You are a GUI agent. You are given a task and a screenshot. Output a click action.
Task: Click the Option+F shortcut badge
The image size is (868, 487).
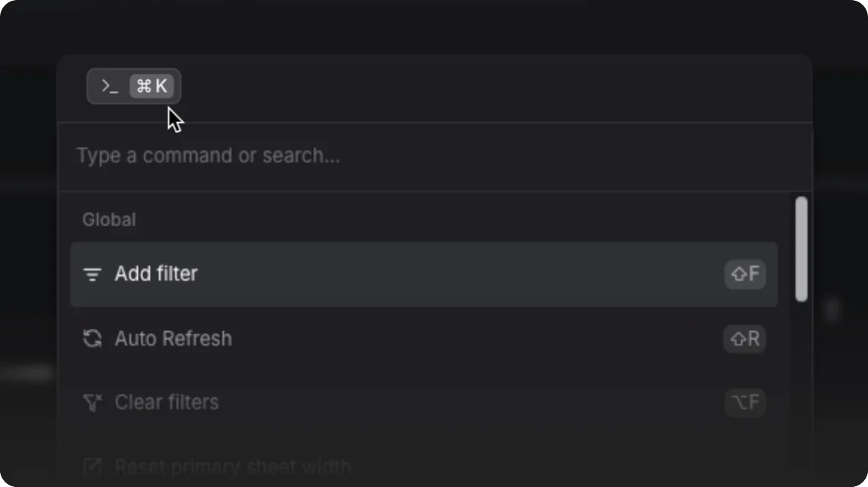click(x=745, y=402)
